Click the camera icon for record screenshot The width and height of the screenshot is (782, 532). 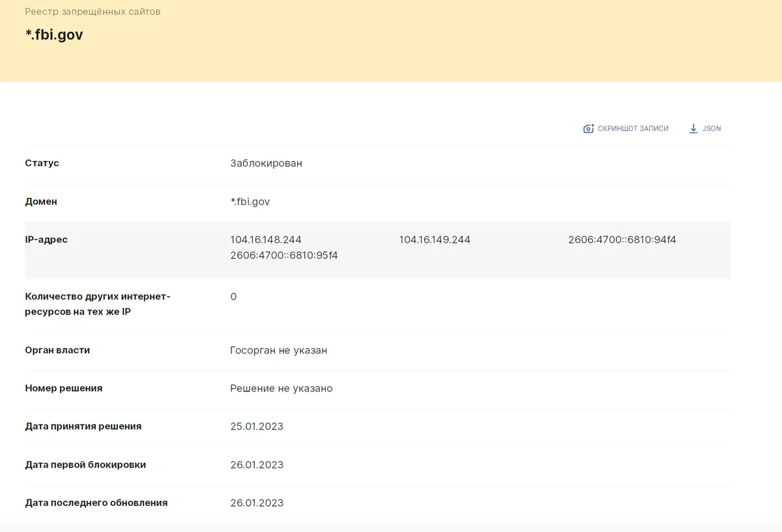point(588,129)
